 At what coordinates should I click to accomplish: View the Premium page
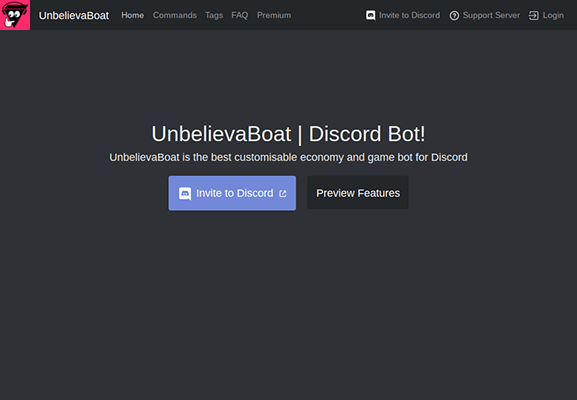pyautogui.click(x=274, y=15)
